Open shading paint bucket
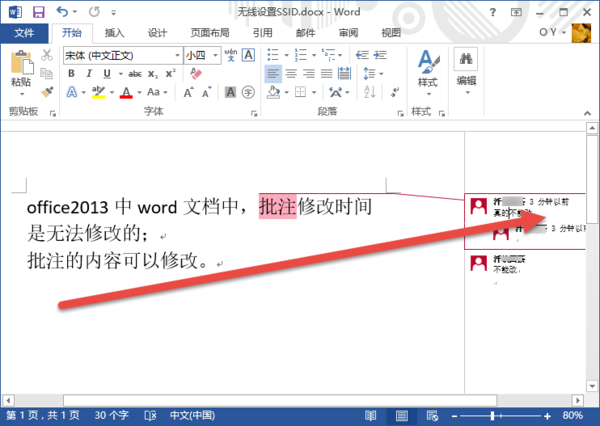Viewport: 600px width, 426px height. click(274, 92)
